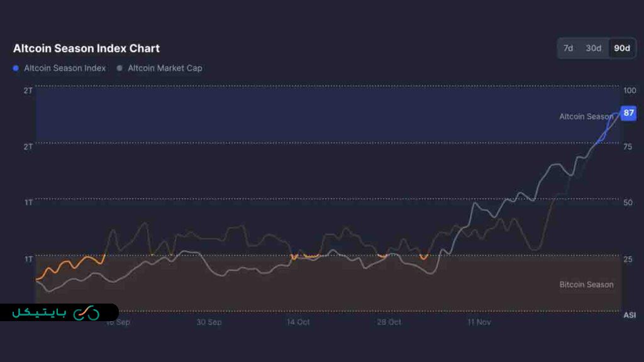Pick the 14 Oct date on the axis
The height and width of the screenshot is (362, 644).
pos(299,322)
